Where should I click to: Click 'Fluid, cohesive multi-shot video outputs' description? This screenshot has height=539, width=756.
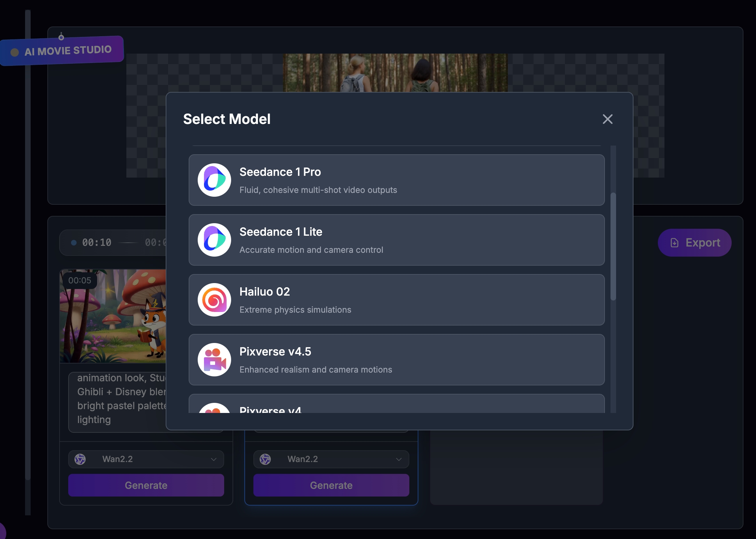coord(318,190)
